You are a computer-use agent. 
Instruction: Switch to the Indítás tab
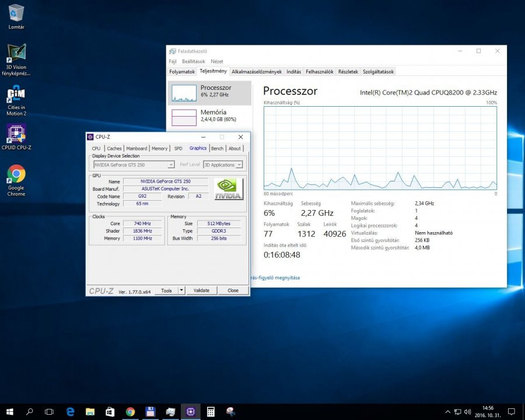293,72
